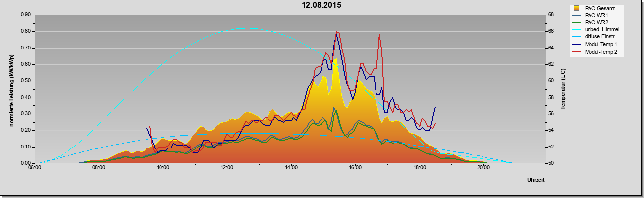Screen dimensions: 644x198
Task: Click the PAC WR1 legend label
Action: tap(596, 15)
